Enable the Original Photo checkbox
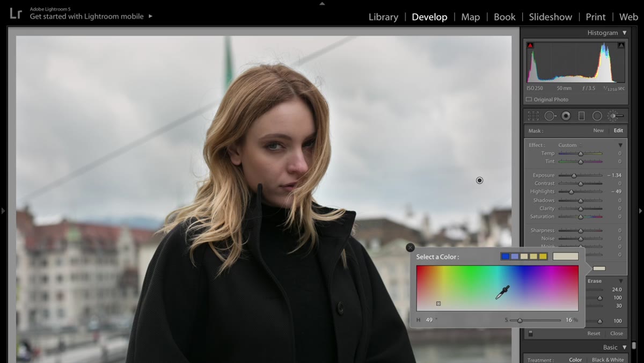 point(529,99)
